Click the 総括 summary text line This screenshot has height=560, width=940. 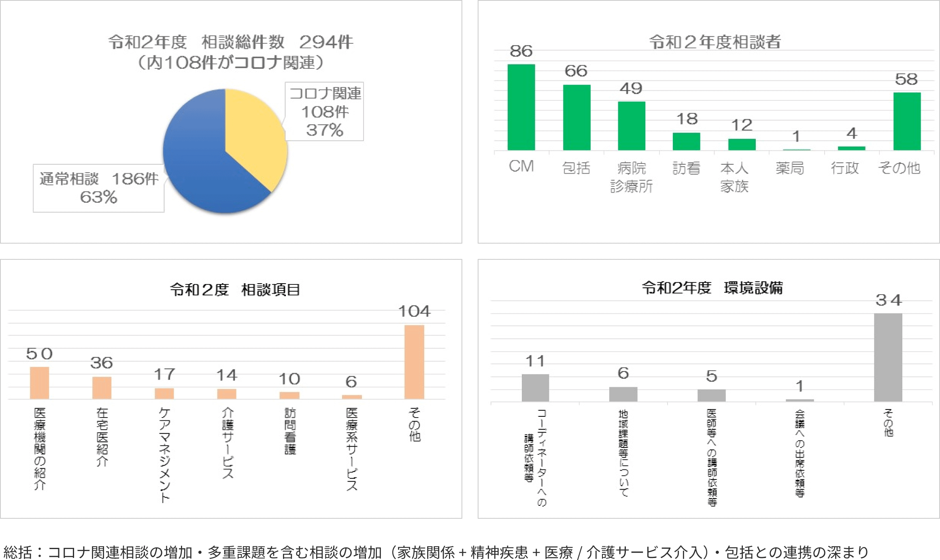tap(436, 552)
